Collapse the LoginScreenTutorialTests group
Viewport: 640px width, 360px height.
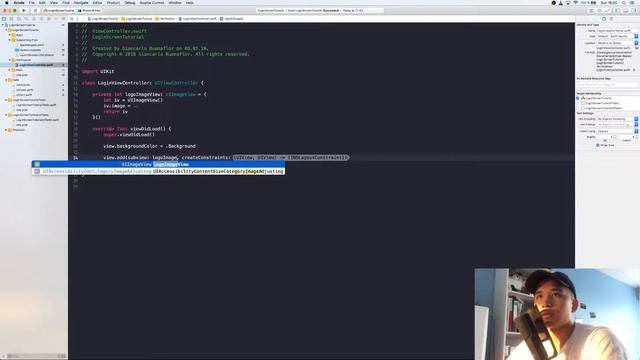pyautogui.click(x=7, y=100)
